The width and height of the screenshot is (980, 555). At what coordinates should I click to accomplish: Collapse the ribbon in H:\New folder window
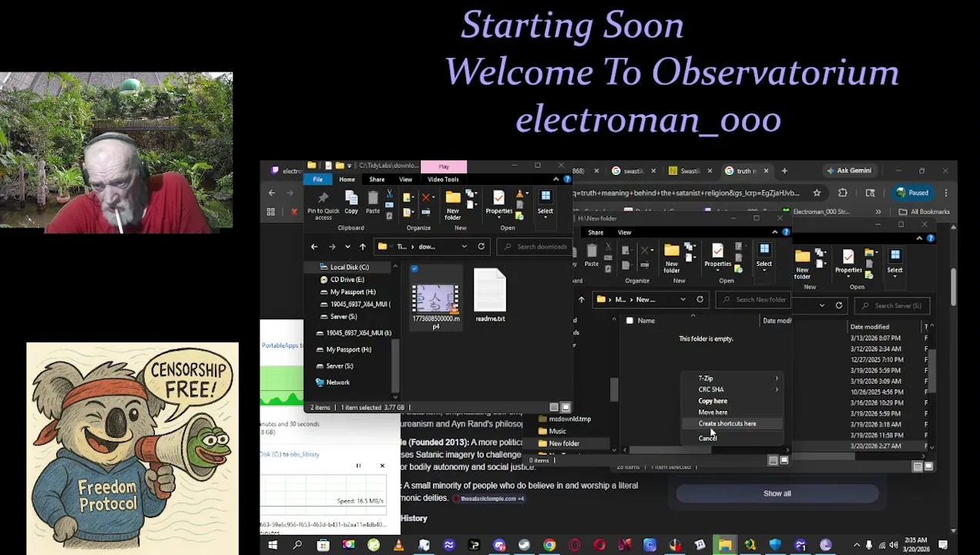click(x=774, y=232)
